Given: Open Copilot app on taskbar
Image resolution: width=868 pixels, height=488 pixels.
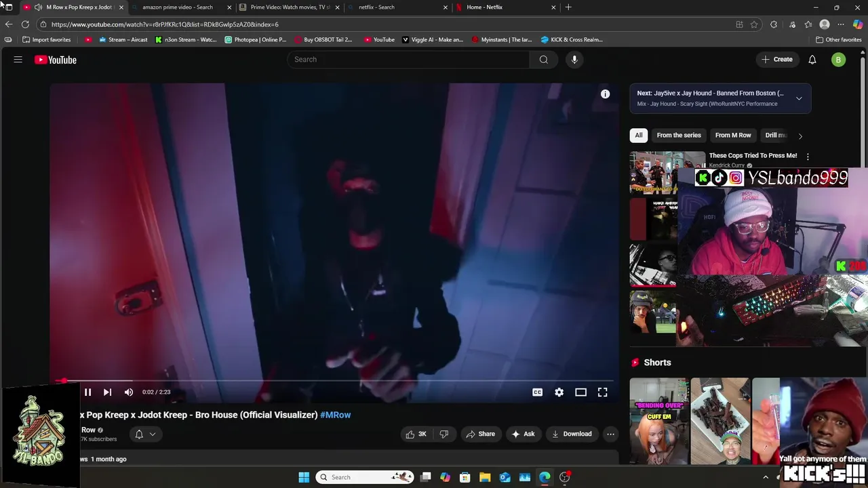Looking at the screenshot, I should tap(445, 477).
